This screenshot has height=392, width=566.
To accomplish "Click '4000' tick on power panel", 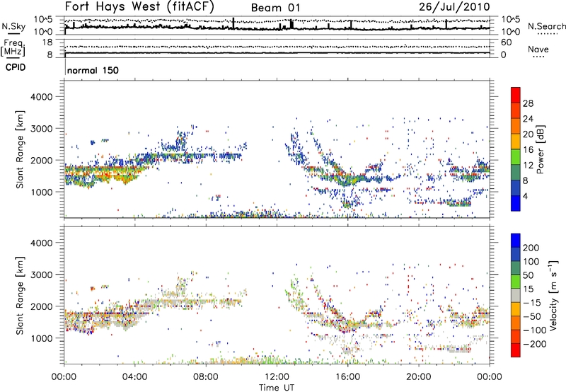I will pyautogui.click(x=42, y=96).
